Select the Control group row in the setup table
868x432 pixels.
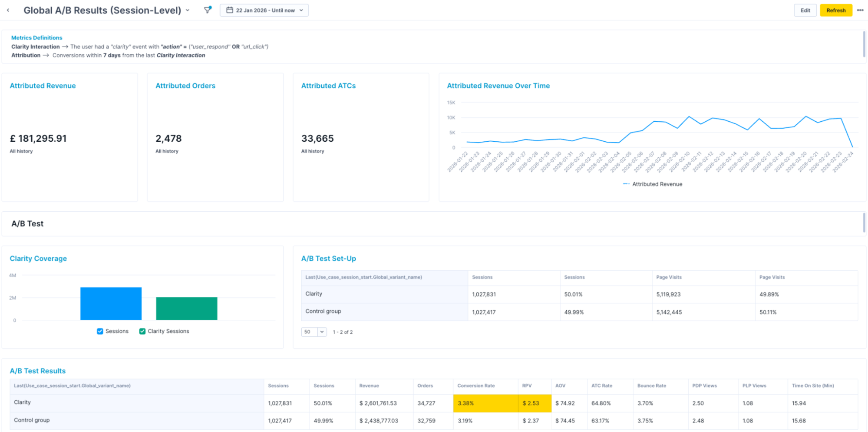323,311
